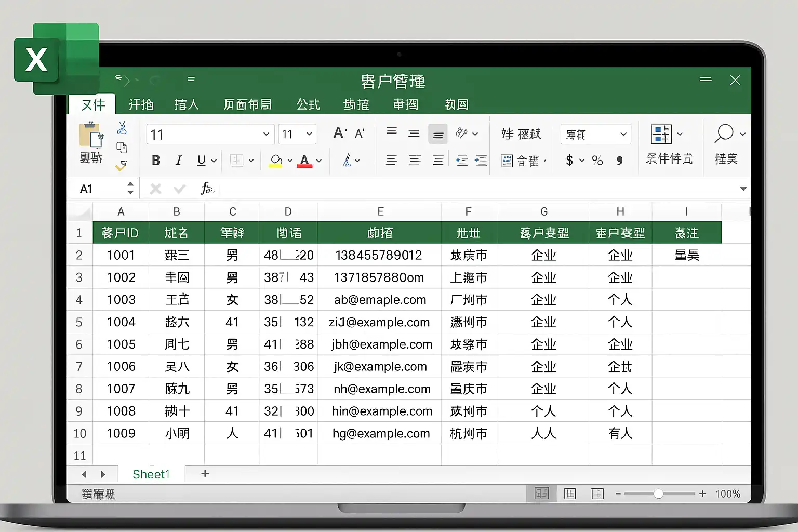Open the font size dropdown

point(309,134)
